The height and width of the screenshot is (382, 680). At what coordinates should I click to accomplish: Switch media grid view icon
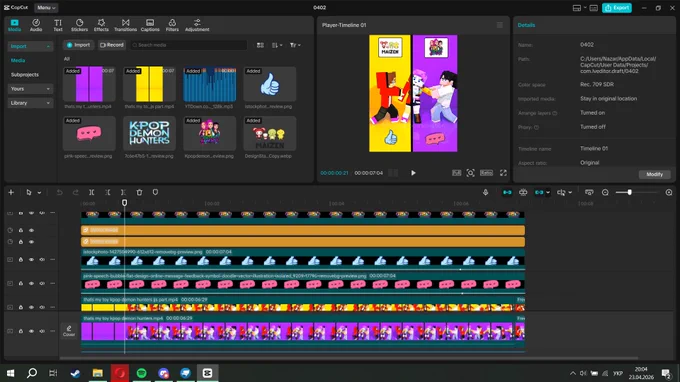point(260,45)
